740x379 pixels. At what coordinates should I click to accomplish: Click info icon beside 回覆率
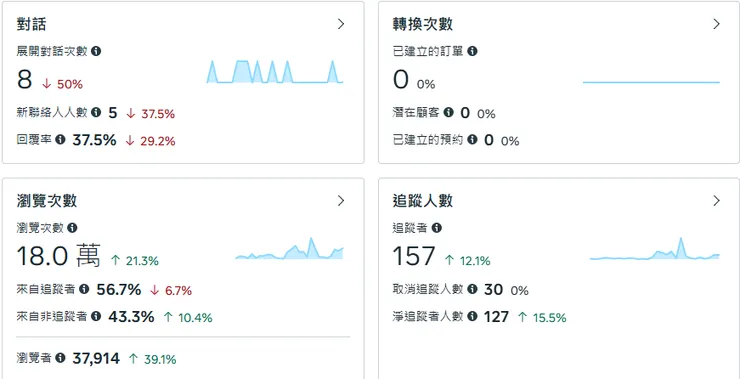pos(60,139)
